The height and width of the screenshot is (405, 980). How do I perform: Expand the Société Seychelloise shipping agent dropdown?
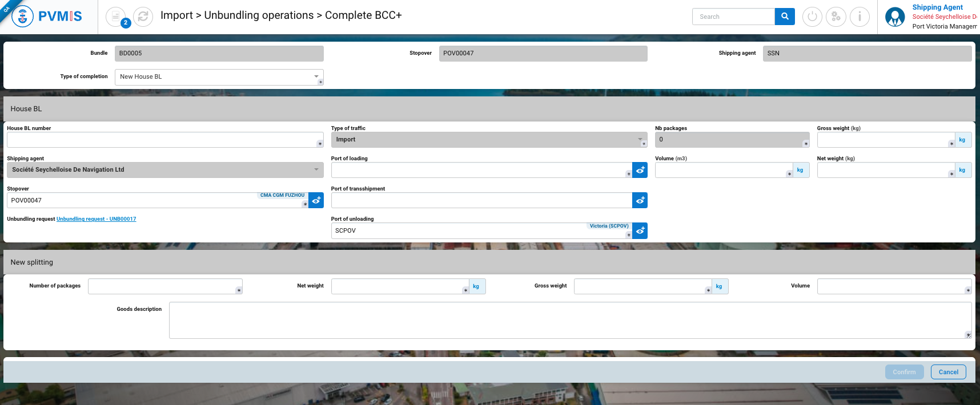click(316, 169)
